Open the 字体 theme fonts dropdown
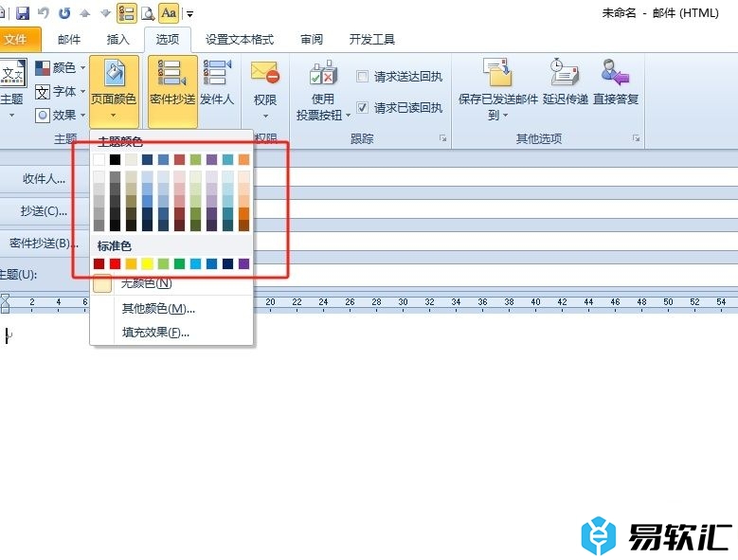Viewport: 738px width, 560px height. pos(61,91)
